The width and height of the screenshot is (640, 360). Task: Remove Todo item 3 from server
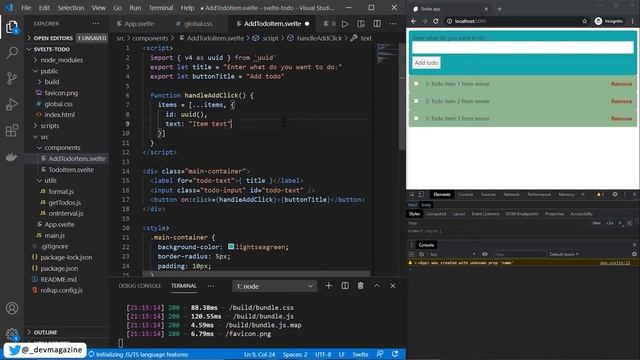pos(621,118)
